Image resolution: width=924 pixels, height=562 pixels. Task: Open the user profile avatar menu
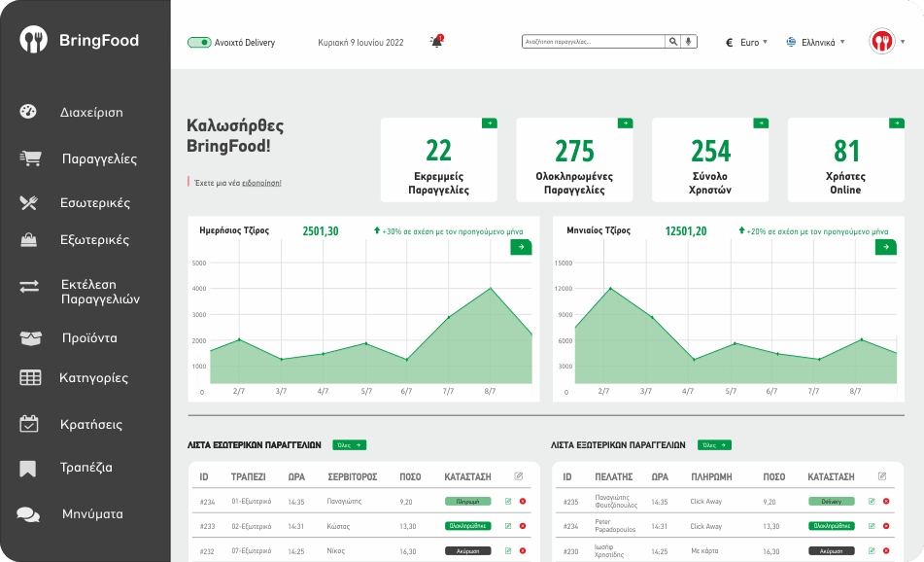click(882, 42)
